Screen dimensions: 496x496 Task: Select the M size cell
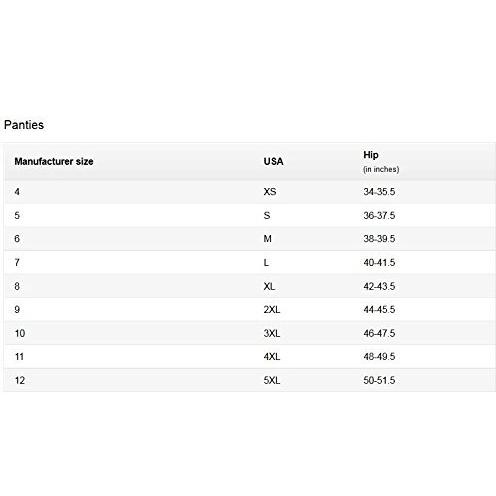pos(267,239)
